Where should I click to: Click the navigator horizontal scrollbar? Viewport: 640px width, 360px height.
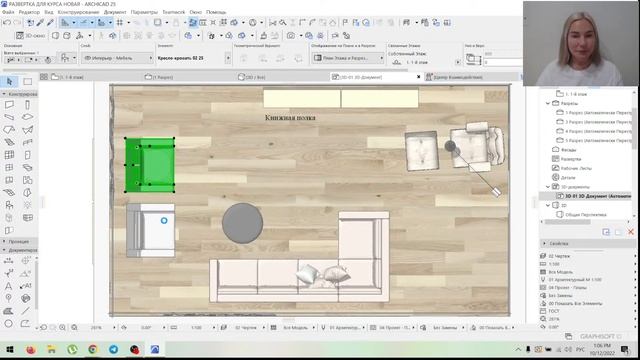point(567,222)
